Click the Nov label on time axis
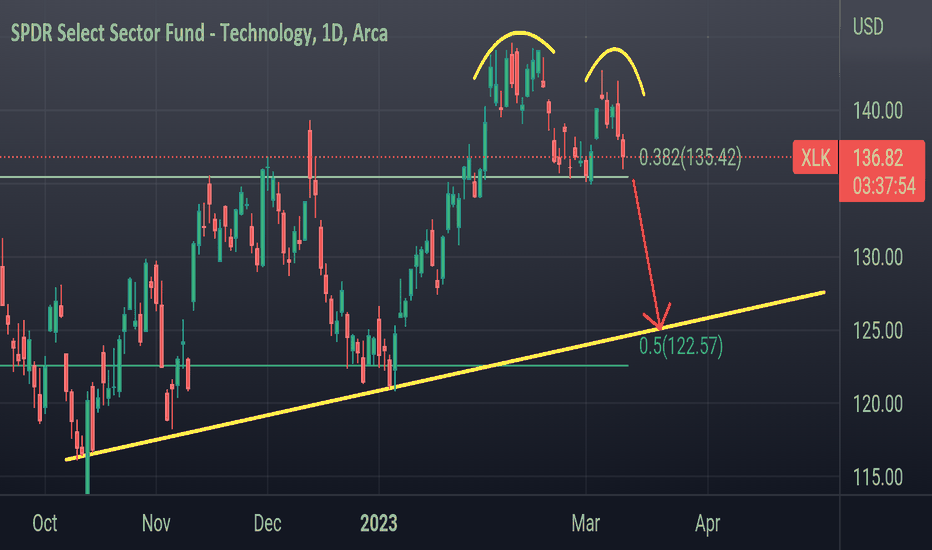Screen dimensions: 932x550 [156, 523]
